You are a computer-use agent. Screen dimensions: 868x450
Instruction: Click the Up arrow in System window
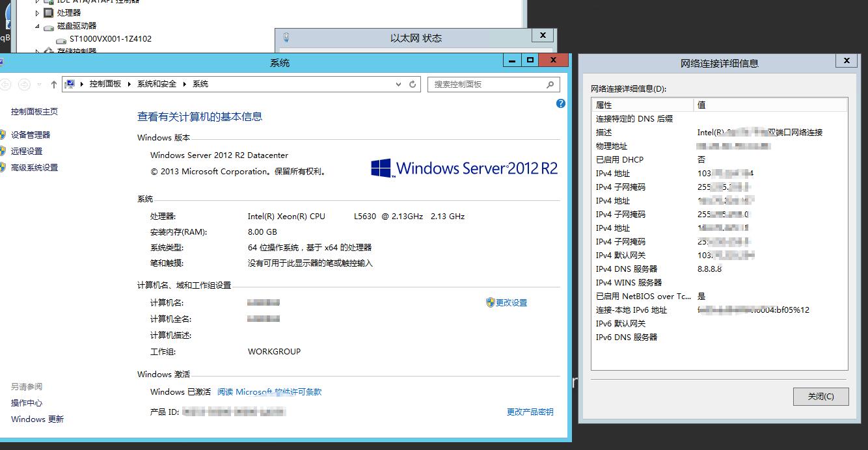click(x=54, y=85)
